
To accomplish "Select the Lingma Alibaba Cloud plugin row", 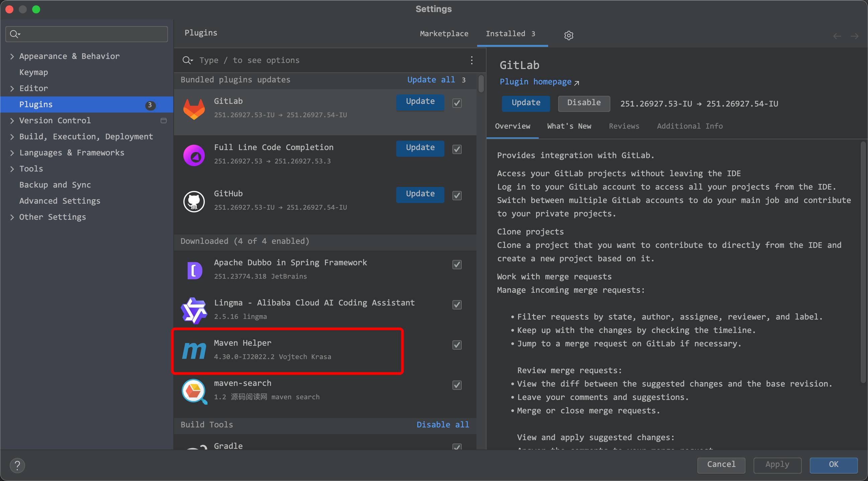I will coord(325,310).
